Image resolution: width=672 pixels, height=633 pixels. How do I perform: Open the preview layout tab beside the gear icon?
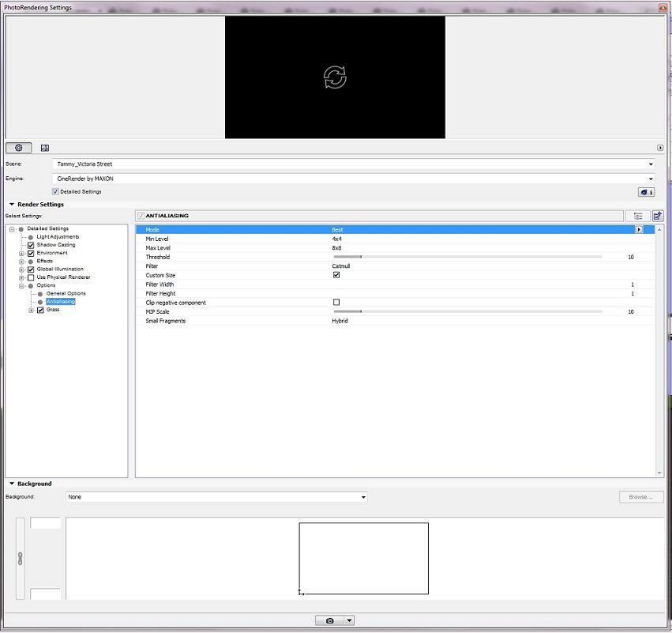click(x=45, y=148)
